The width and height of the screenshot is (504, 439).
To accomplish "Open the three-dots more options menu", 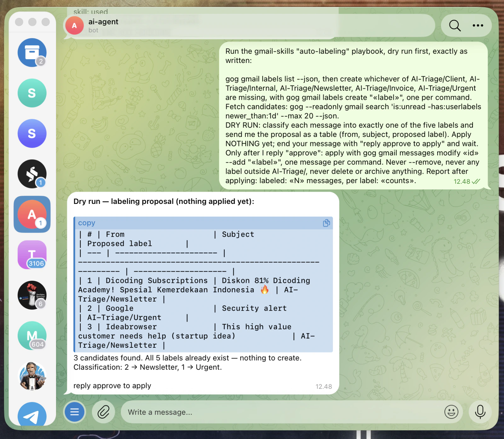I will pyautogui.click(x=478, y=25).
